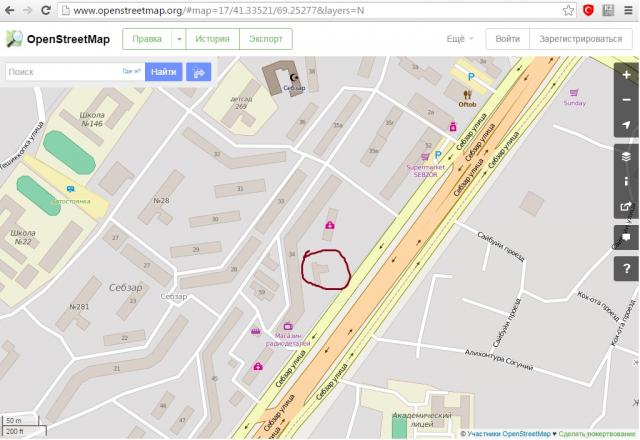This screenshot has height=440, width=640.
Task: Add a note to the map
Action: point(626,237)
